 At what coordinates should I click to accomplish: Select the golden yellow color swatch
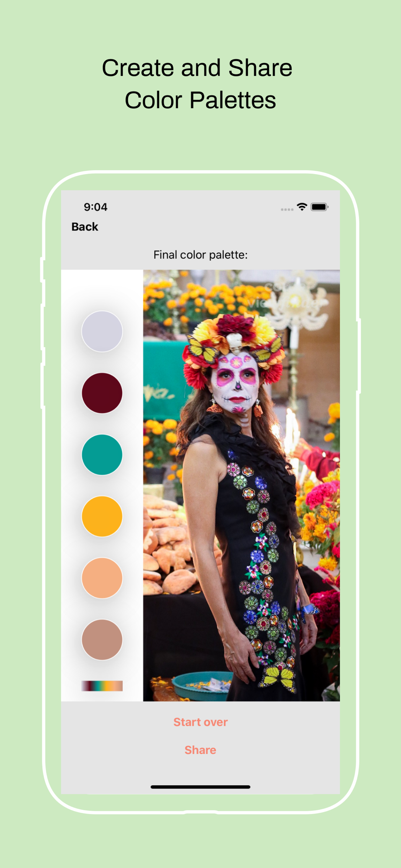coord(102,516)
